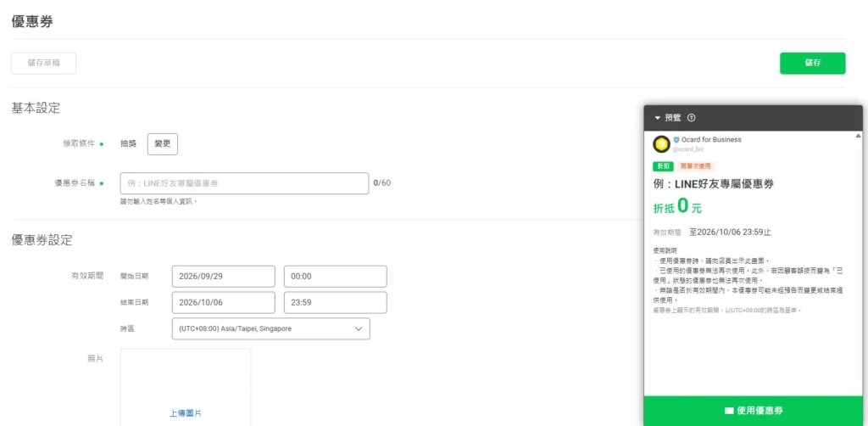868x426 pixels.
Task: Click the Ocard for Business account name
Action: pos(711,140)
